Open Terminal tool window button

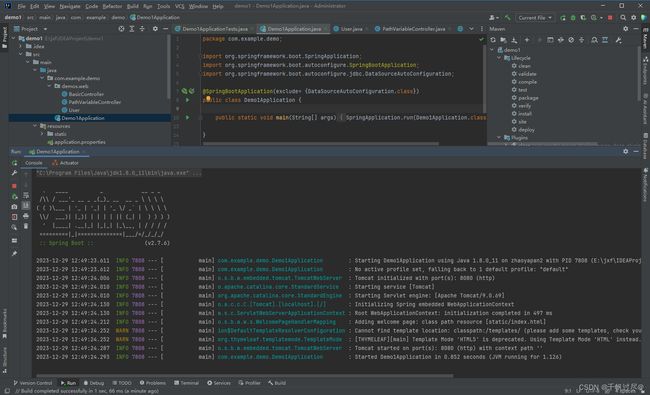point(187,383)
